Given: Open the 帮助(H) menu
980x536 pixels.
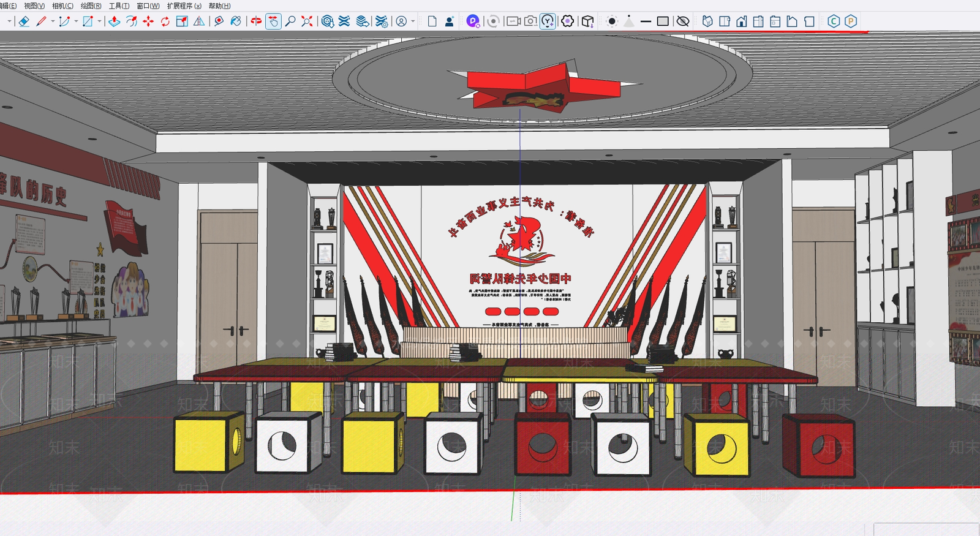Looking at the screenshot, I should [x=219, y=6].
